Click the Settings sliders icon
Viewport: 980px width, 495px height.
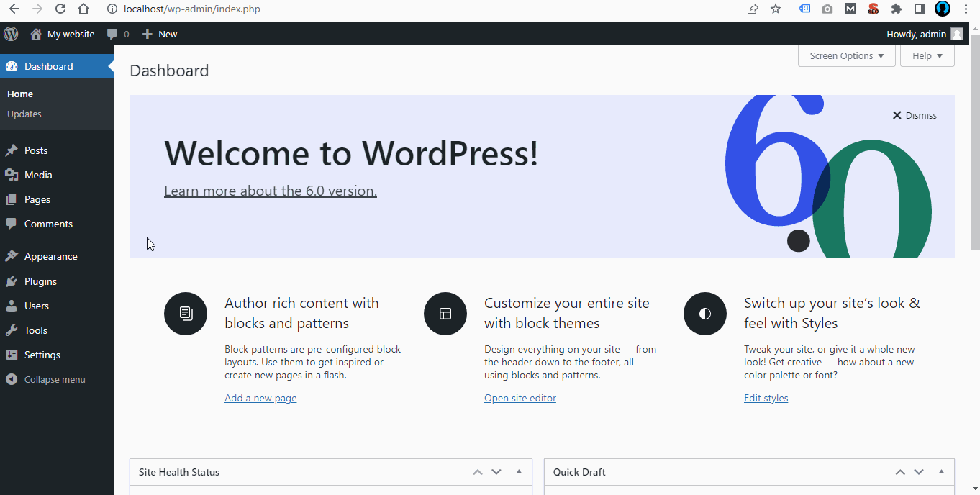tap(12, 355)
